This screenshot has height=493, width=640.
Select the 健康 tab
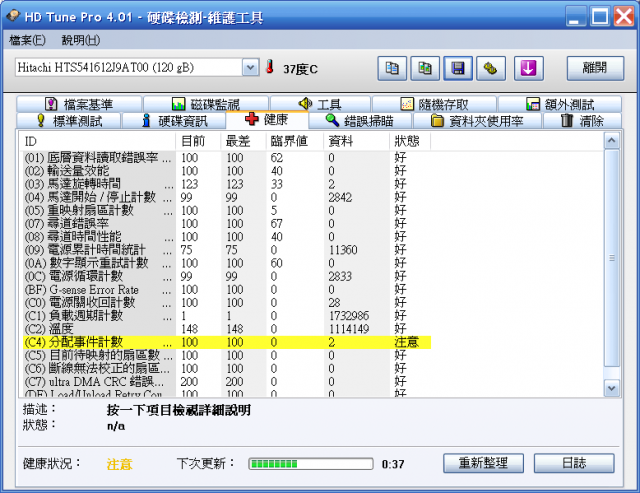pos(267,120)
